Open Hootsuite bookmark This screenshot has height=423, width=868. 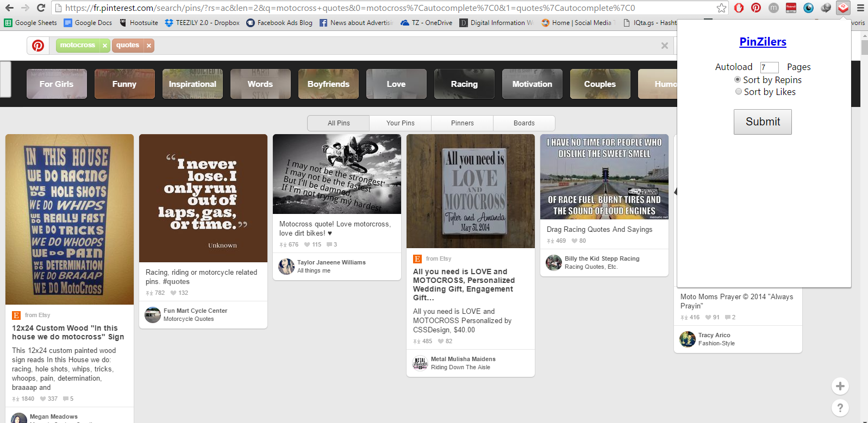click(x=139, y=23)
